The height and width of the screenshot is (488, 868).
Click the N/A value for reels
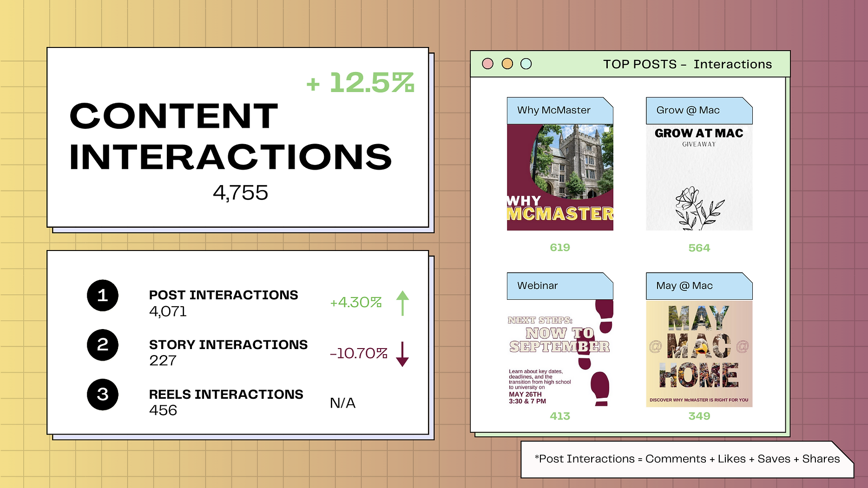point(343,403)
